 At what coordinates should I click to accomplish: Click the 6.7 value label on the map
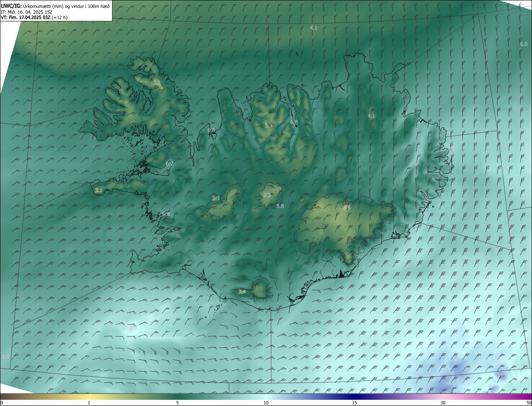point(169,164)
